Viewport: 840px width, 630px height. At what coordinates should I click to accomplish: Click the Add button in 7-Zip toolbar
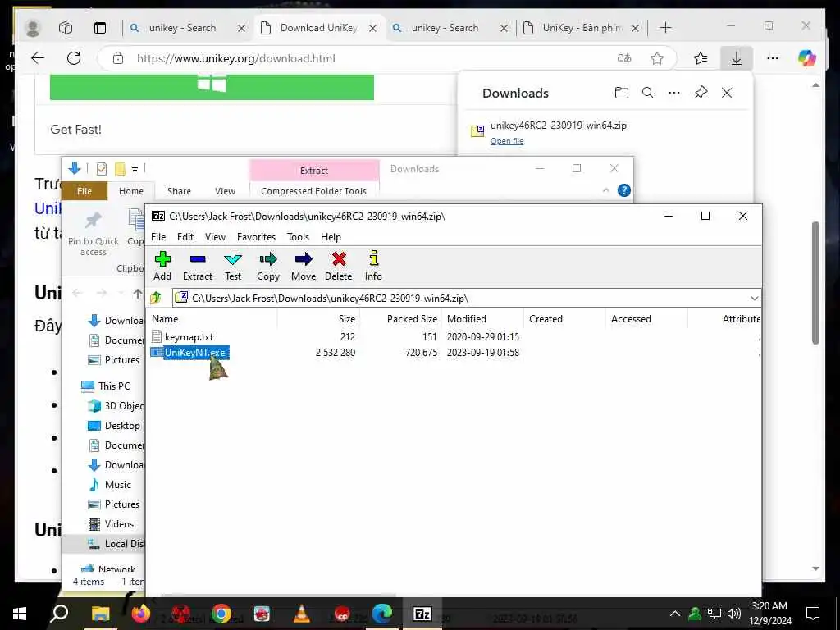point(162,266)
